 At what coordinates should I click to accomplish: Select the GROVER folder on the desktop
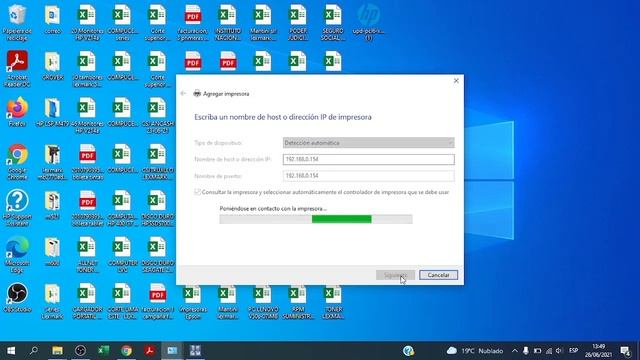[x=52, y=65]
